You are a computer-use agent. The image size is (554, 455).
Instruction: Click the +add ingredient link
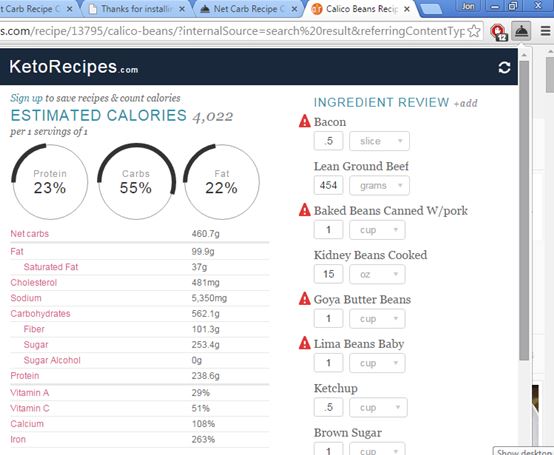[466, 104]
